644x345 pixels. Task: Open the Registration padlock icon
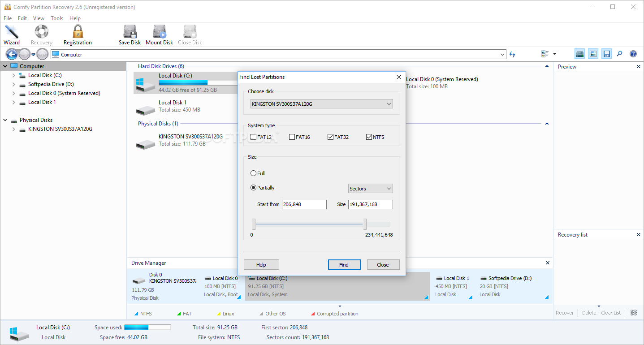(78, 35)
